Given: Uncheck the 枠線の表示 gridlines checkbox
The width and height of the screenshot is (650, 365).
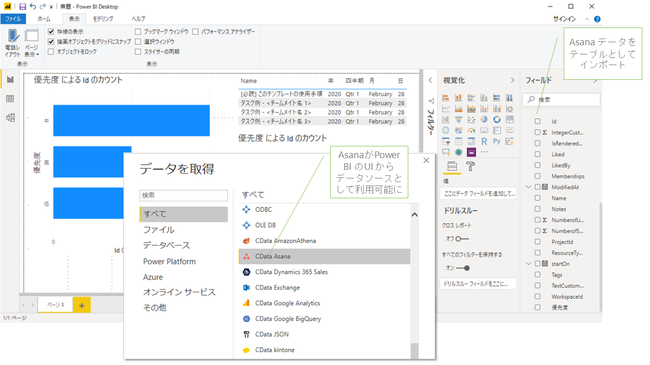Looking at the screenshot, I should [51, 32].
